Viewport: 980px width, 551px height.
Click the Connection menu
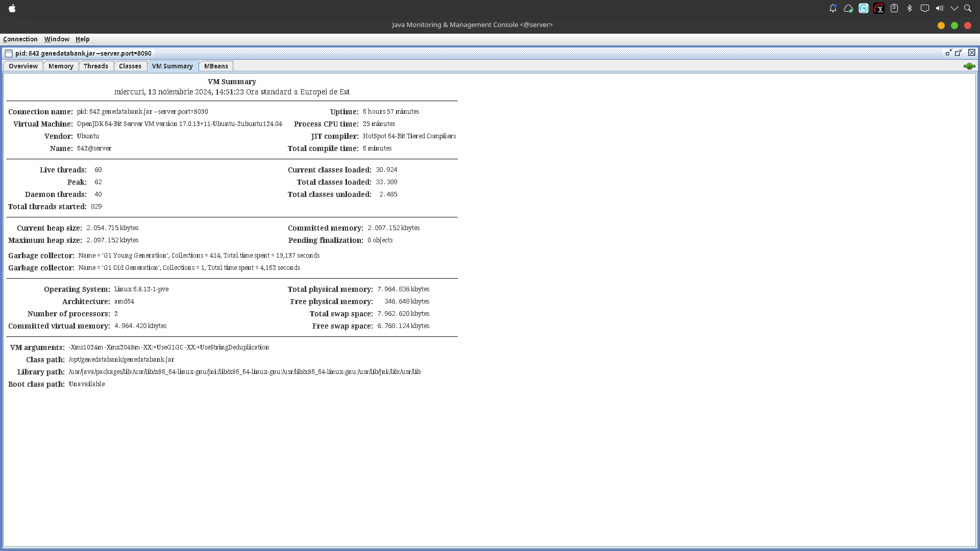pos(20,38)
